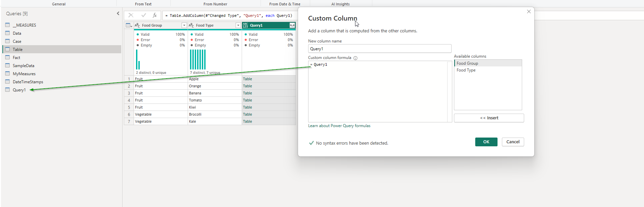Open the Food Type filter dropdown

[x=238, y=25]
